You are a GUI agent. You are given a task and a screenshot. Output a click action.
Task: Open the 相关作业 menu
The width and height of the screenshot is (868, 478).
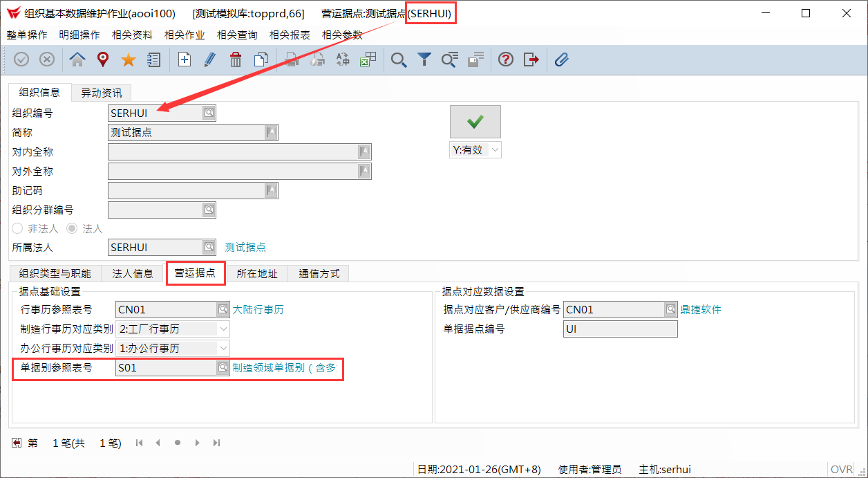coord(185,35)
